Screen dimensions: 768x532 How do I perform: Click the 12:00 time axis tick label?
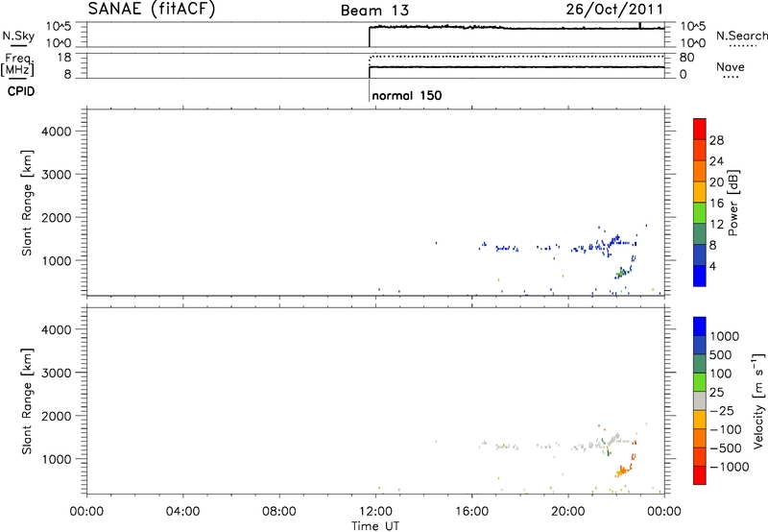(x=375, y=512)
